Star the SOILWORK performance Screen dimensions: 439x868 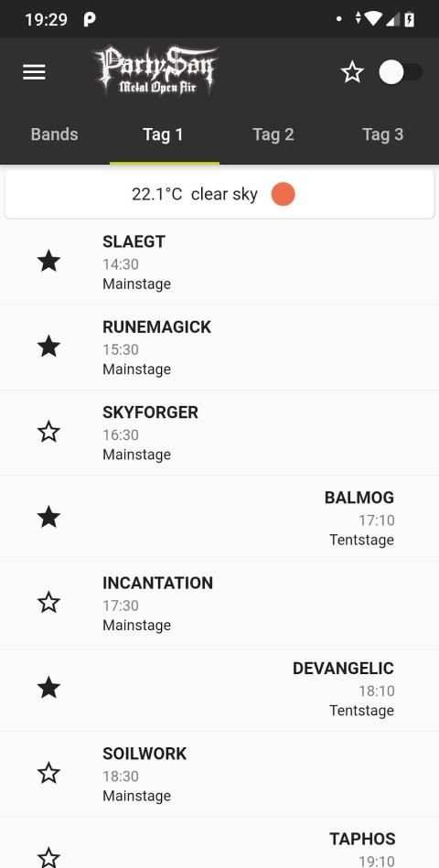point(48,773)
